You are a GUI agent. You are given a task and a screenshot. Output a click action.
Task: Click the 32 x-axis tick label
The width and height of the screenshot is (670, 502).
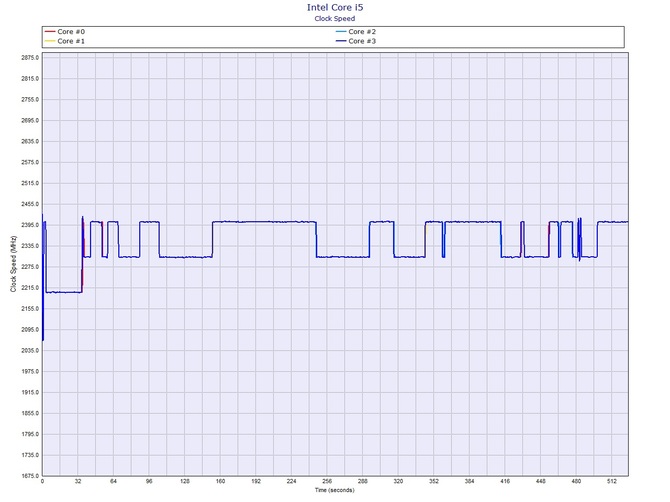coord(78,481)
